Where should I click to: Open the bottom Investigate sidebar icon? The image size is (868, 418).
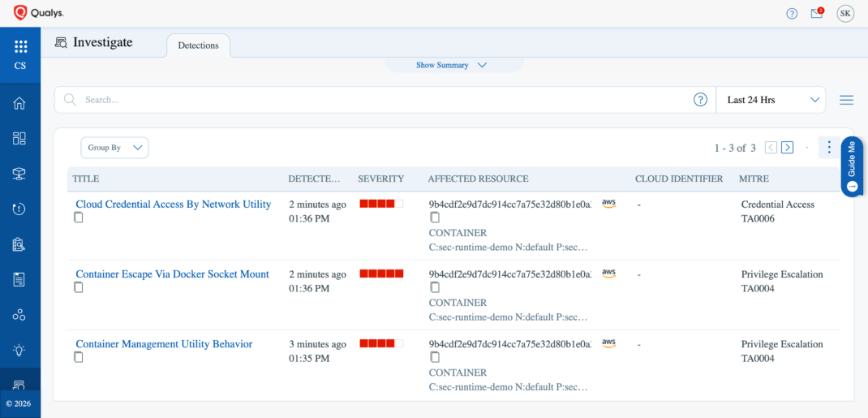click(x=19, y=385)
